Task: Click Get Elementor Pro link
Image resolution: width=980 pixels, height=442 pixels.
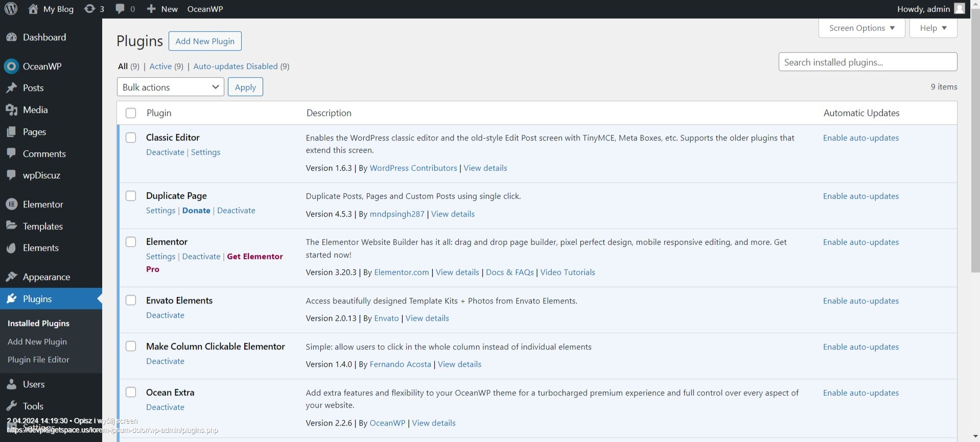Action: [x=215, y=263]
